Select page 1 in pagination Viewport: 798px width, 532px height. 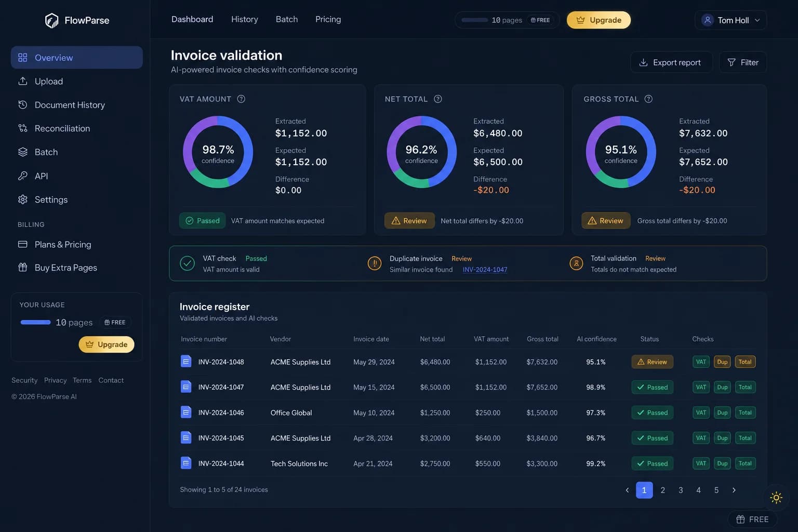[x=644, y=490]
